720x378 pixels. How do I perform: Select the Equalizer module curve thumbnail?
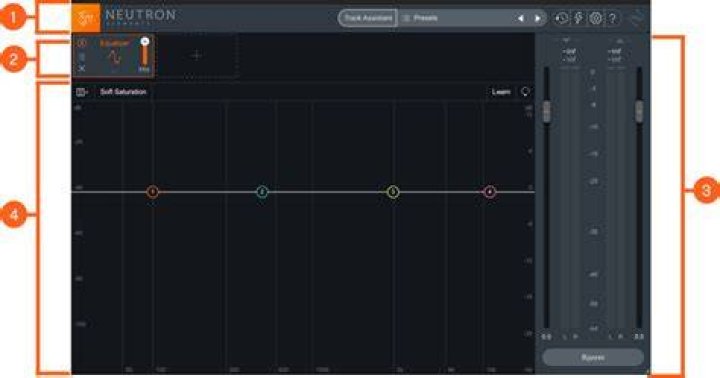tap(114, 58)
